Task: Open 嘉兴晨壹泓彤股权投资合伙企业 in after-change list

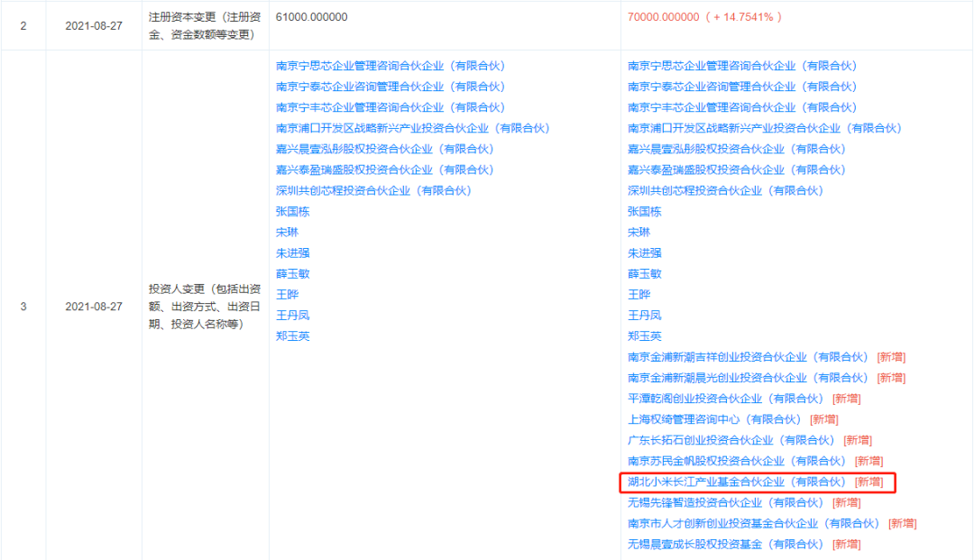Action: [737, 149]
